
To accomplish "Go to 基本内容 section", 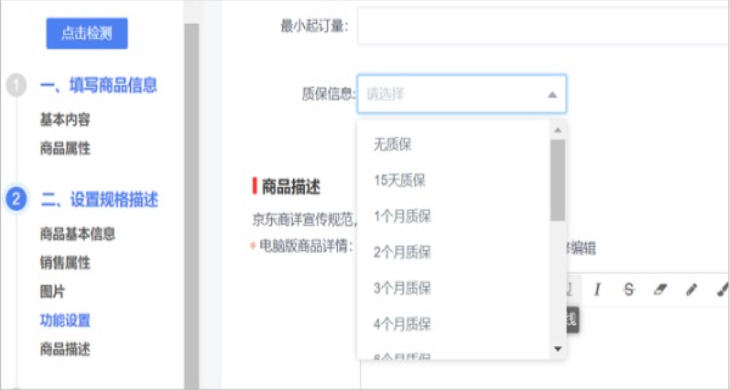I will [65, 120].
